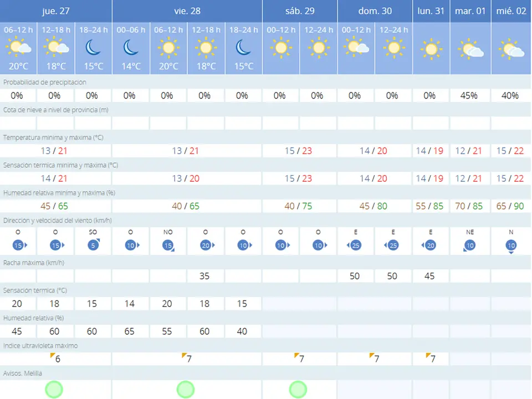The height and width of the screenshot is (399, 532).
Task: Click the Direccion y velocidad del viento label
Action: 58,221
